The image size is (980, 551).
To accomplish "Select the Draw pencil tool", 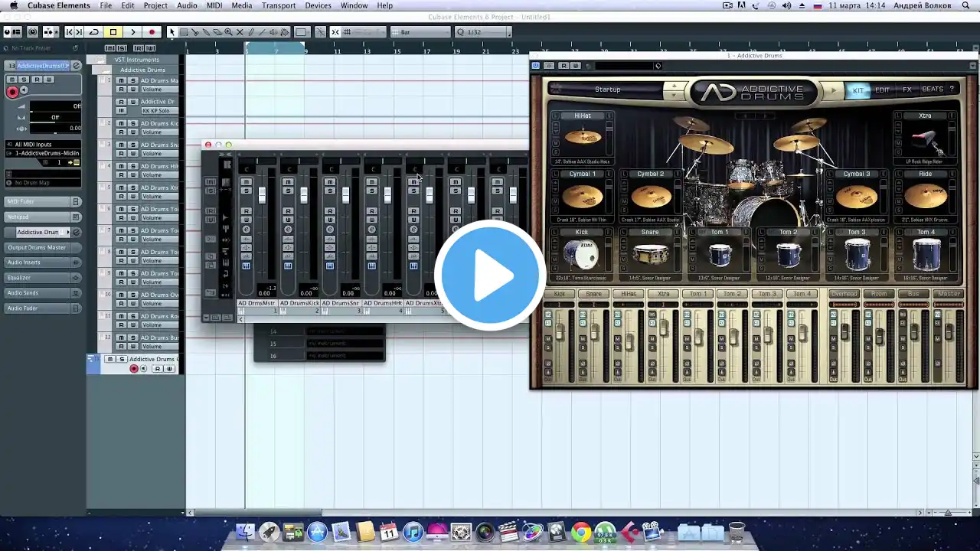I will coord(251,32).
